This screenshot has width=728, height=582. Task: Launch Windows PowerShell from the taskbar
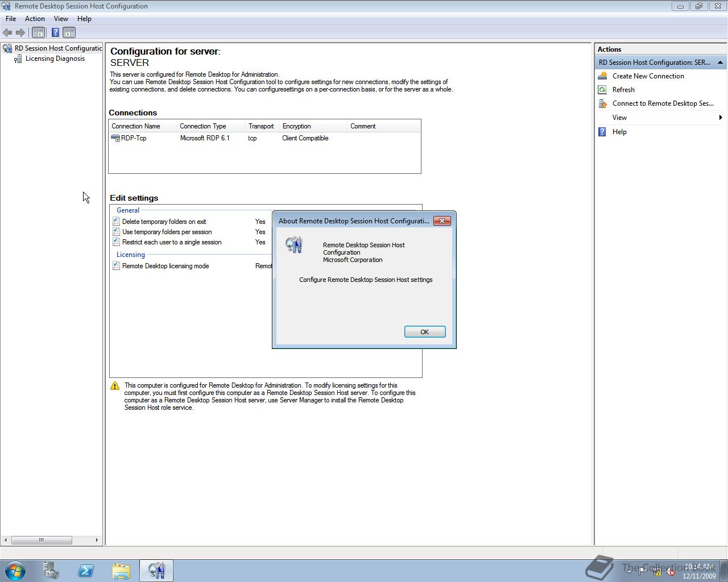point(86,571)
